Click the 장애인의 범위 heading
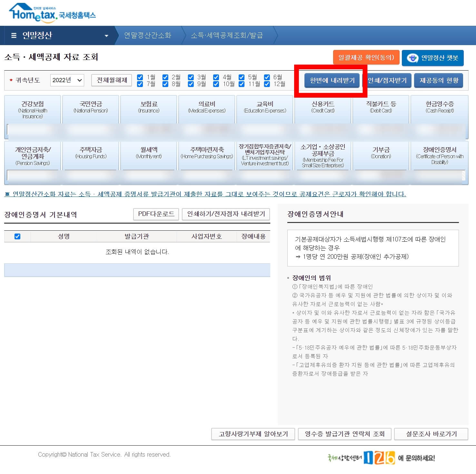This screenshot has width=476, height=474. tap(311, 278)
